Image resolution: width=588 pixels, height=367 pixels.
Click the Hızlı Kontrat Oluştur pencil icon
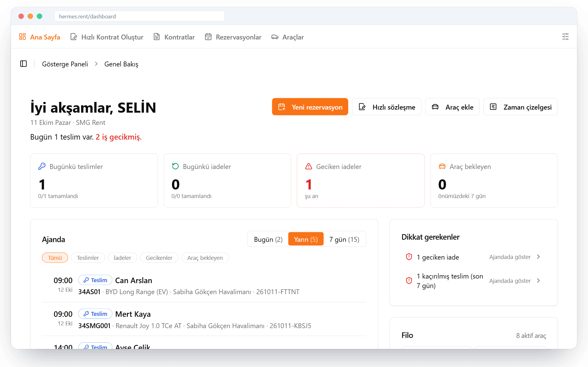click(73, 37)
